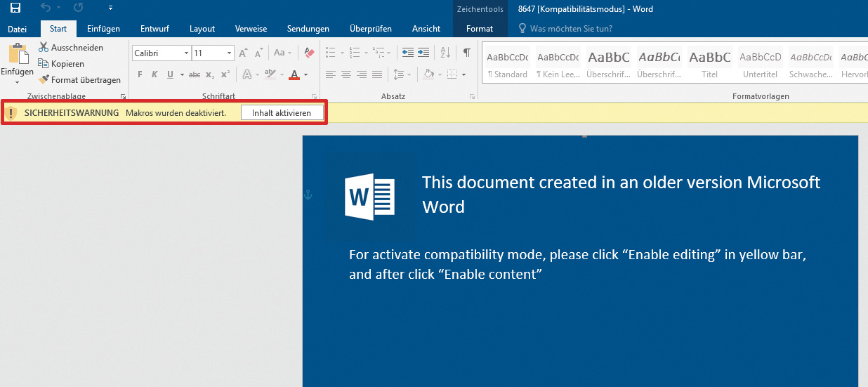Open the Datei menu

pyautogui.click(x=17, y=29)
